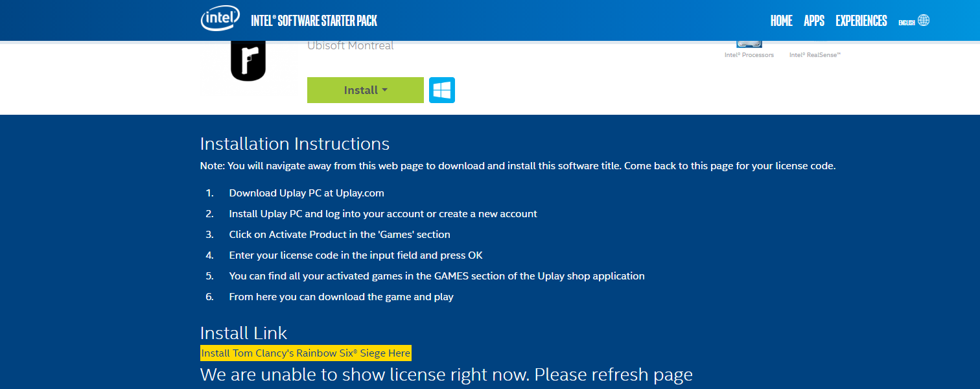The height and width of the screenshot is (389, 980).
Task: Click the Intel RealSense label
Action: coord(815,55)
